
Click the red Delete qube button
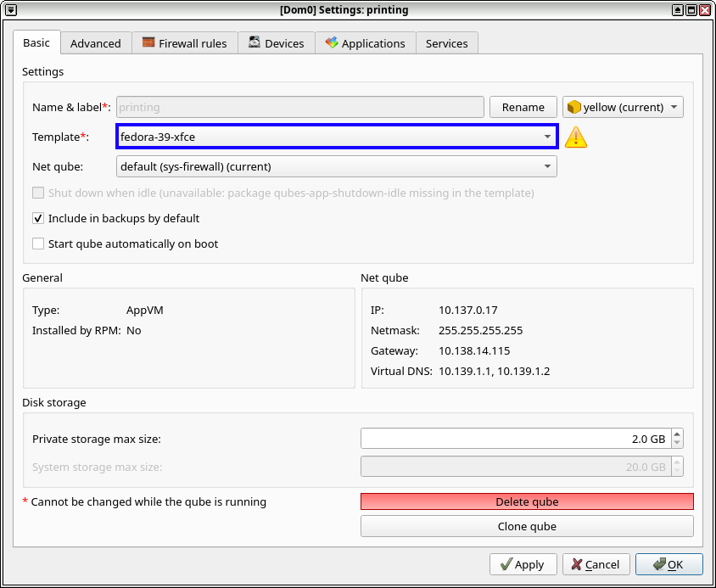(527, 501)
